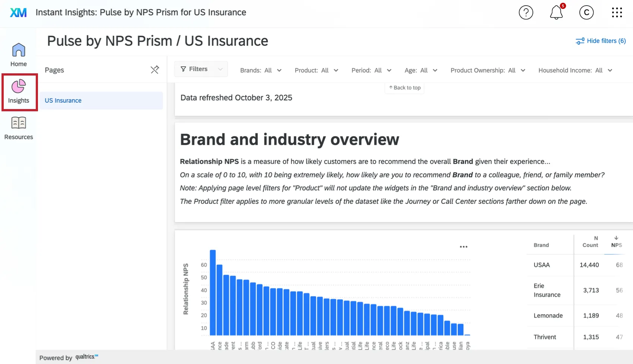Click the XM logo
The image size is (633, 364).
pos(18,12)
